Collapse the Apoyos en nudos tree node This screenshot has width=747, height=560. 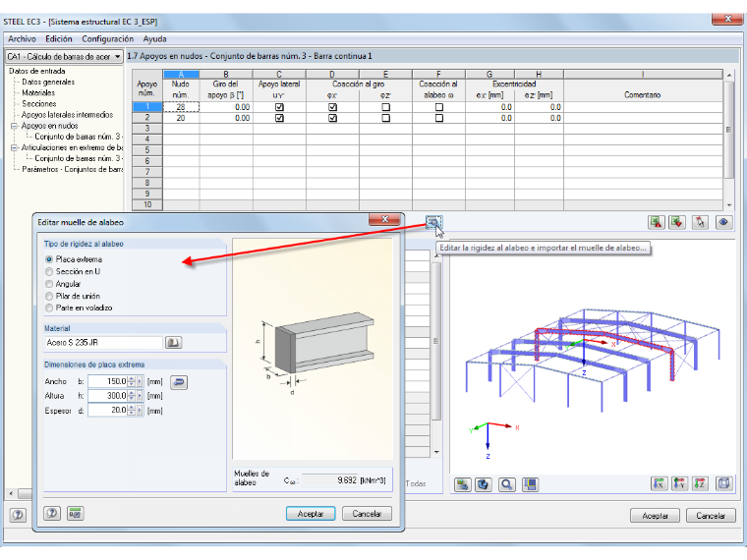[x=14, y=126]
